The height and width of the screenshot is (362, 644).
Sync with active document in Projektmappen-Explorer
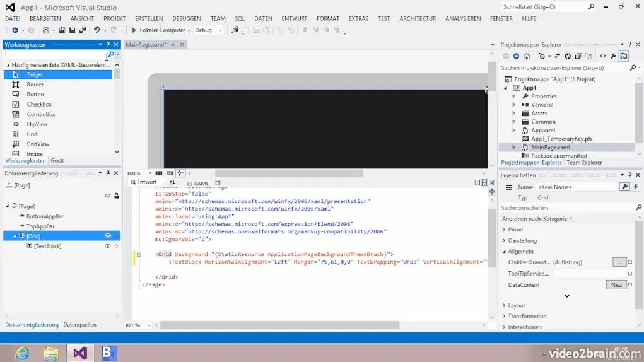558,56
